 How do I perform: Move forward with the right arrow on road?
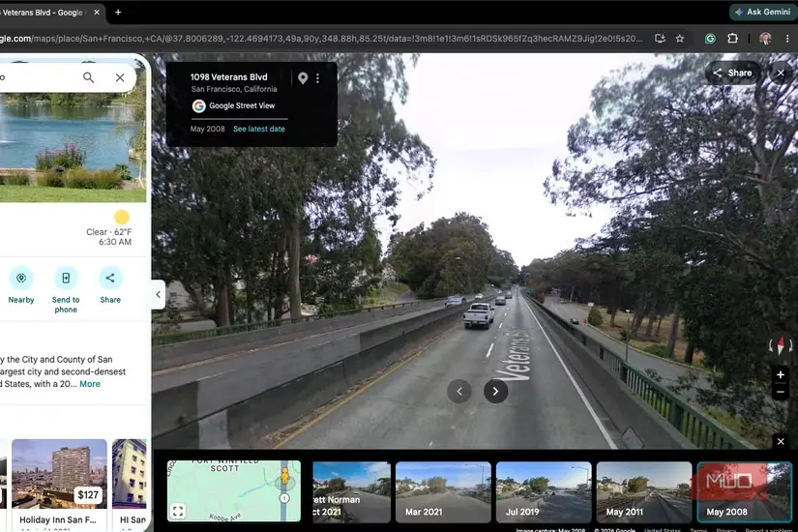495,391
